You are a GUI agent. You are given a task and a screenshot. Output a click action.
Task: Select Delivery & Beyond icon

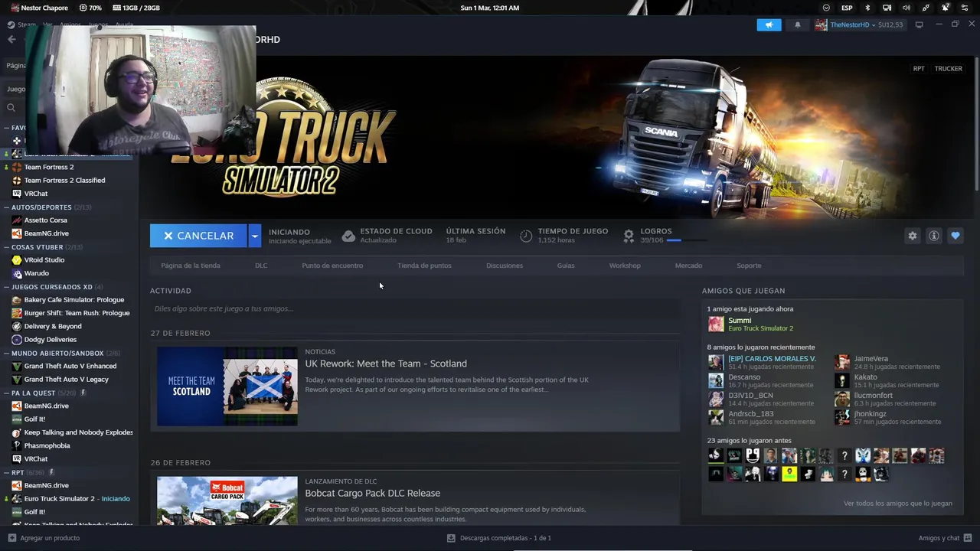pos(17,326)
